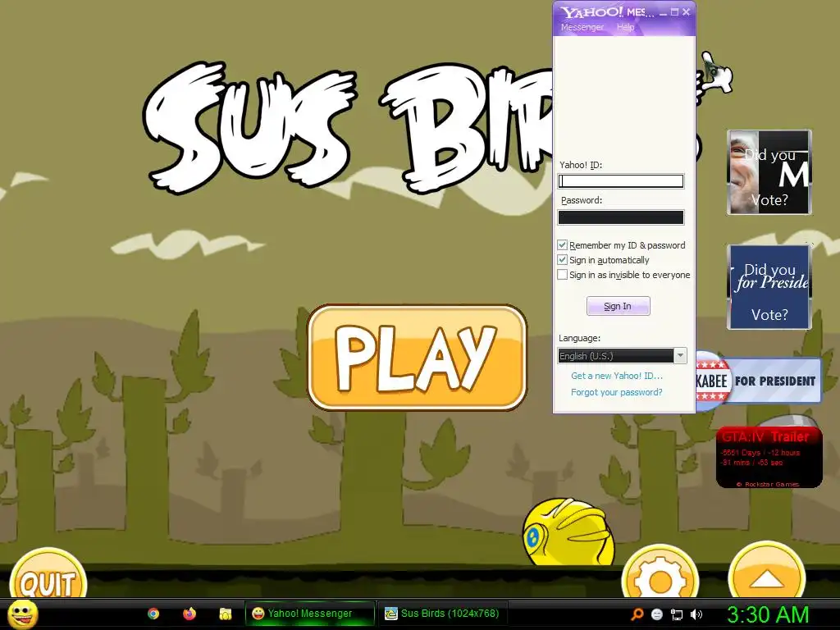Open the GTA:IV Trailer countdown gadget

(769, 457)
